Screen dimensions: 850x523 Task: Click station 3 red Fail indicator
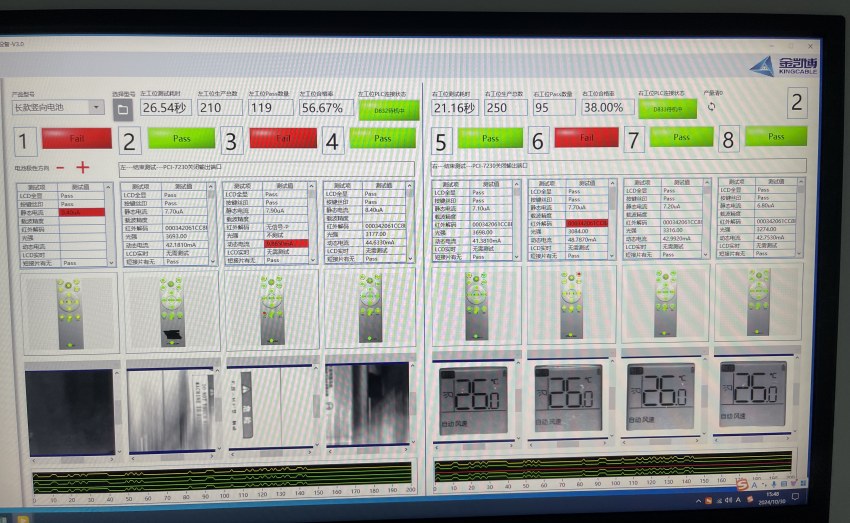pos(283,138)
